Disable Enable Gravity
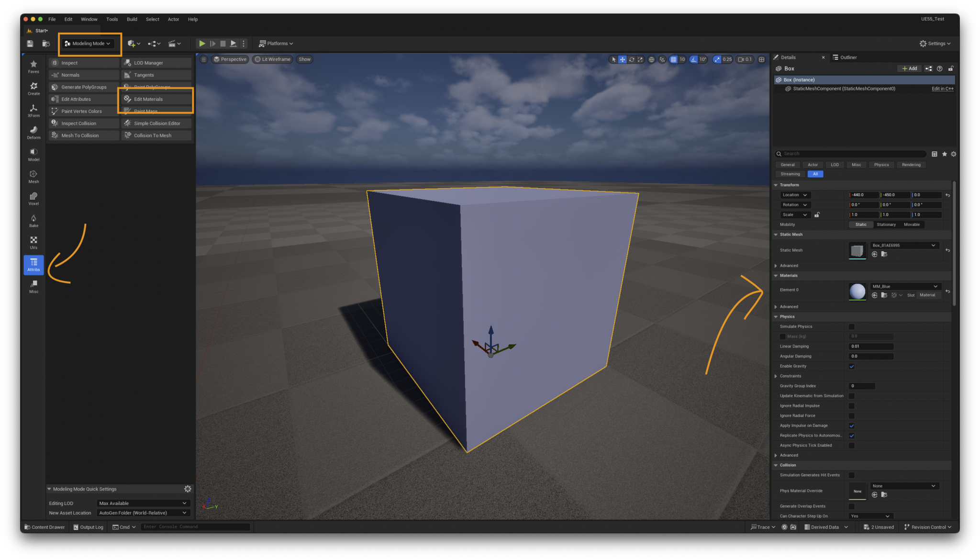The width and height of the screenshot is (980, 560). [851, 366]
